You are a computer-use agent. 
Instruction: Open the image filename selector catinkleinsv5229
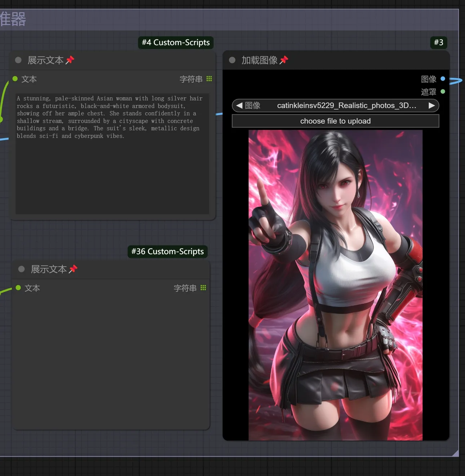point(336,106)
